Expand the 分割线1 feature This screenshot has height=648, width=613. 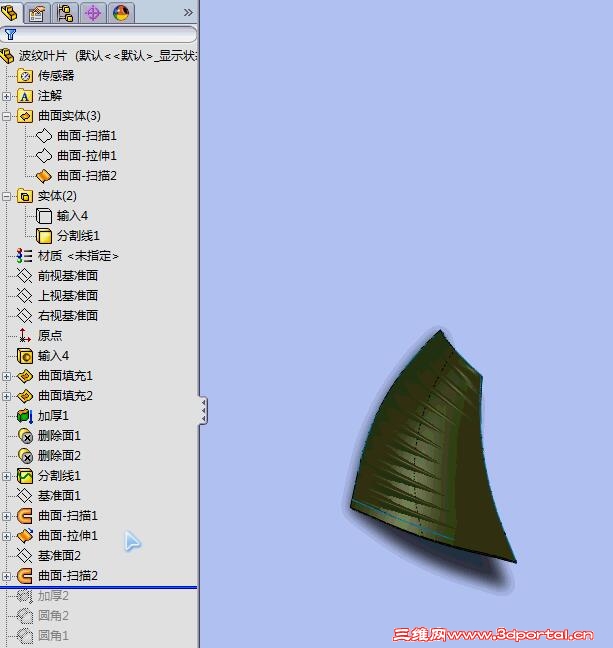click(x=6, y=476)
